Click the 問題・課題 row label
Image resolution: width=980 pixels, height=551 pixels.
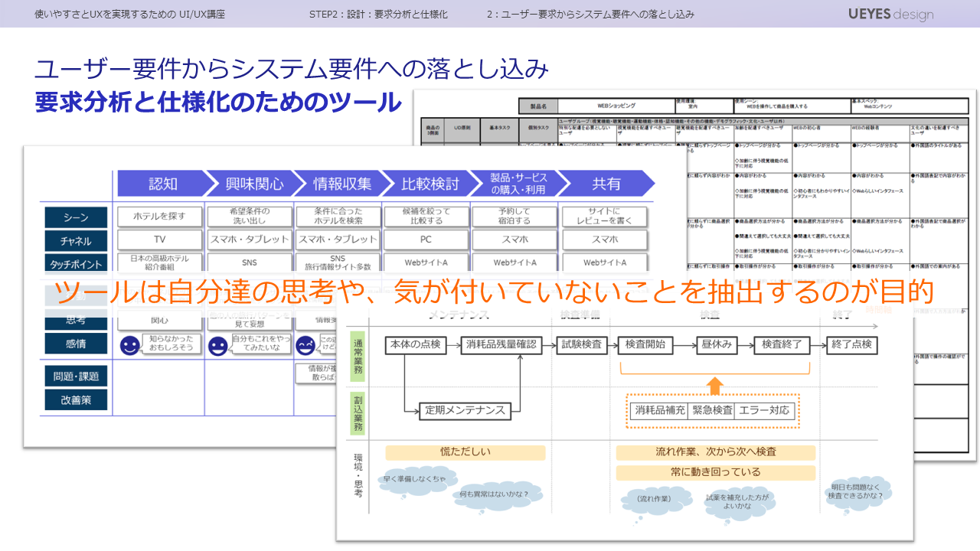click(x=76, y=376)
